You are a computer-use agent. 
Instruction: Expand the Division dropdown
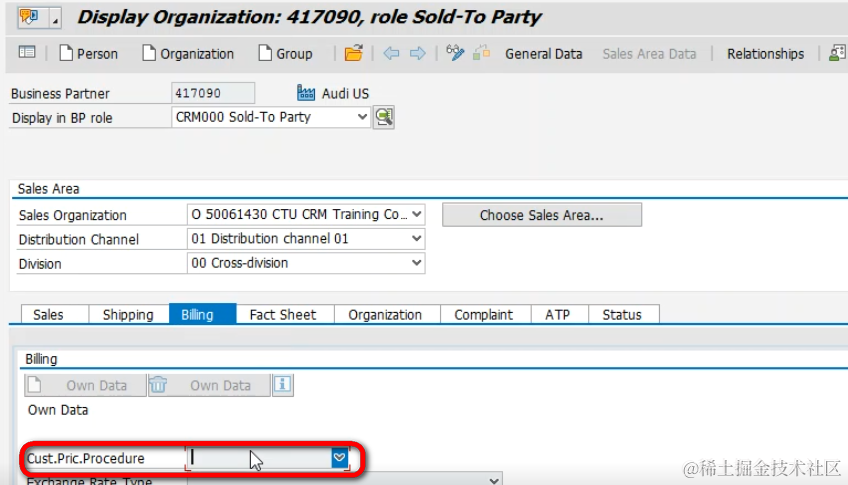pyautogui.click(x=416, y=262)
